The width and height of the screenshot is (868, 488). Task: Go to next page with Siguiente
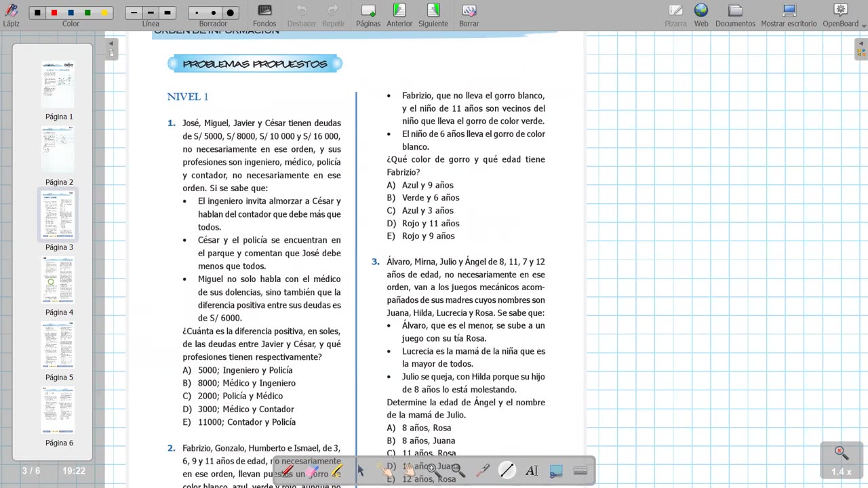point(433,14)
